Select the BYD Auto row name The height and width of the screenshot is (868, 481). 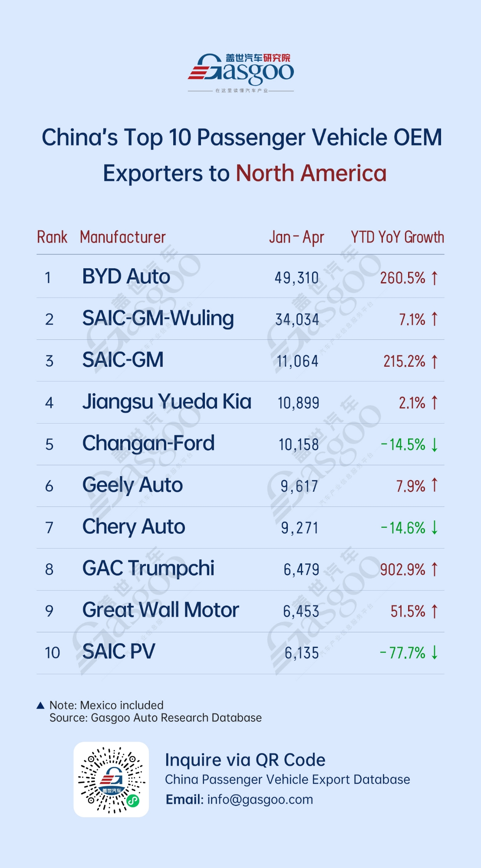[126, 277]
